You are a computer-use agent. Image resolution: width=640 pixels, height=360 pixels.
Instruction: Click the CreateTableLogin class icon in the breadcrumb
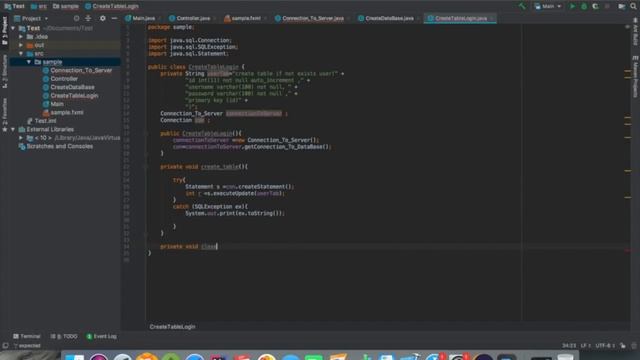click(x=88, y=6)
